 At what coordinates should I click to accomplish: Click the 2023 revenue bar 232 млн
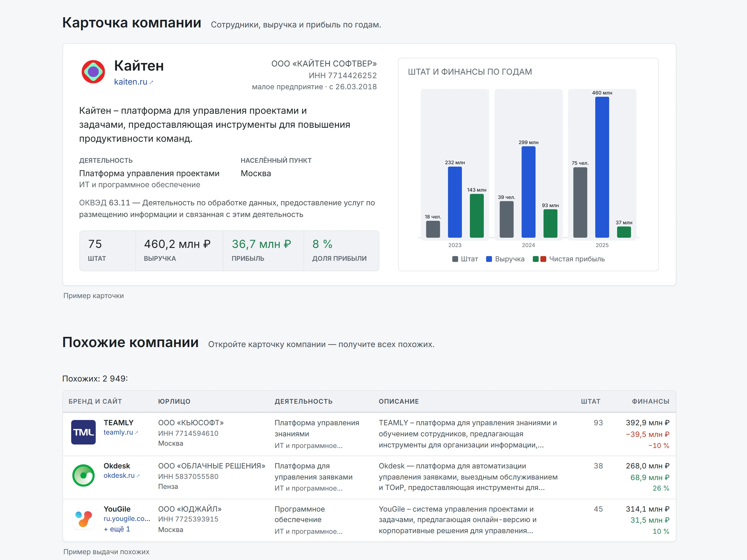coord(455,202)
